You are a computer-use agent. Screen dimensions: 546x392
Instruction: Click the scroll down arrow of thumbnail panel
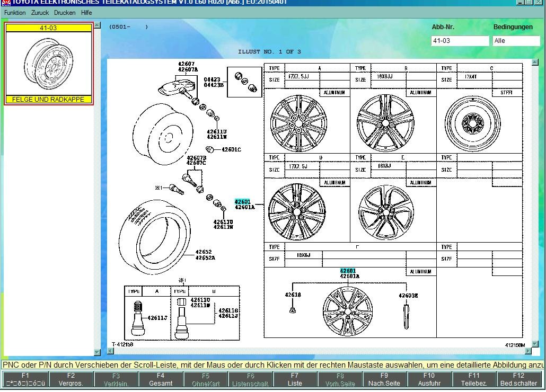tap(97, 352)
